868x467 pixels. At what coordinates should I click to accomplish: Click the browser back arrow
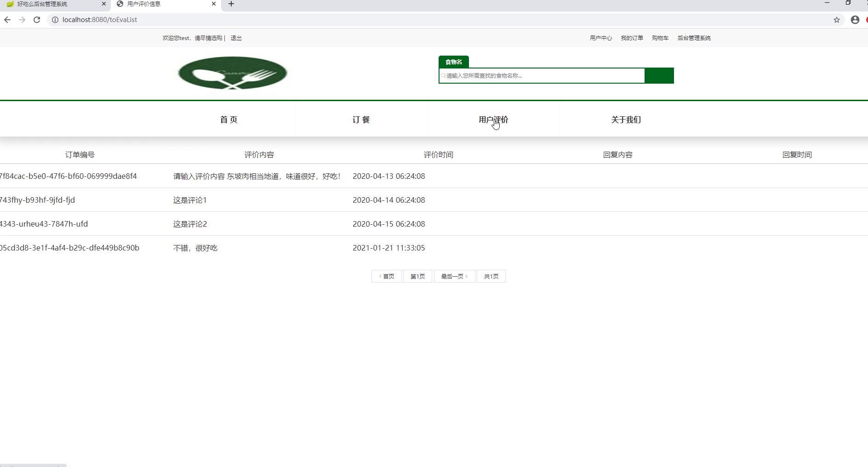pos(7,20)
